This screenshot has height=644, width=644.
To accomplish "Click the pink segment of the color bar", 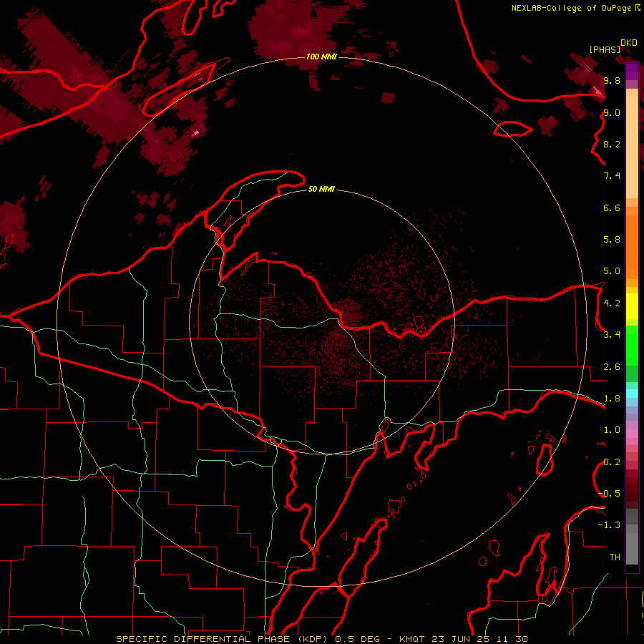I will click(632, 434).
